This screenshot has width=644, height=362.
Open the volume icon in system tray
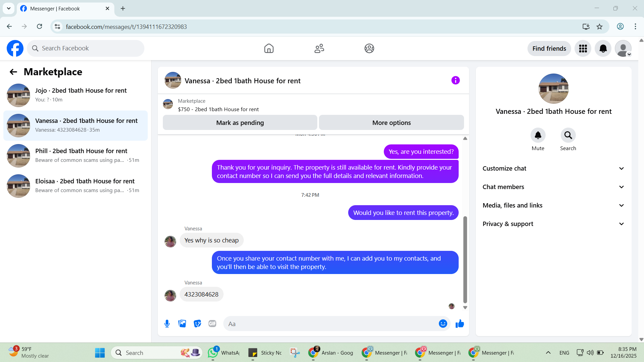[x=590, y=353]
